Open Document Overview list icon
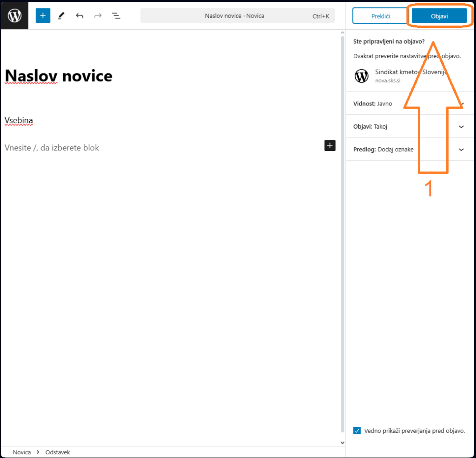 tap(116, 16)
